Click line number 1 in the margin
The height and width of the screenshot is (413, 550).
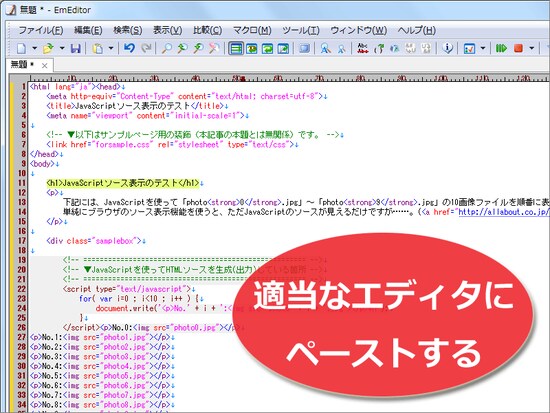(24, 87)
